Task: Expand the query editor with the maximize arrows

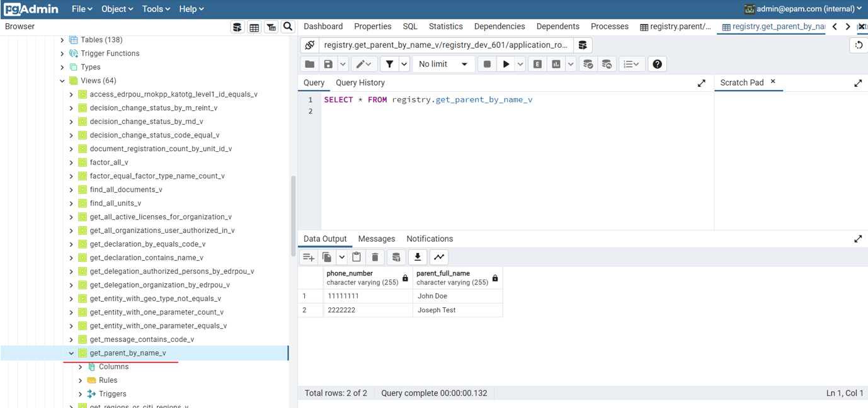Action: click(702, 83)
